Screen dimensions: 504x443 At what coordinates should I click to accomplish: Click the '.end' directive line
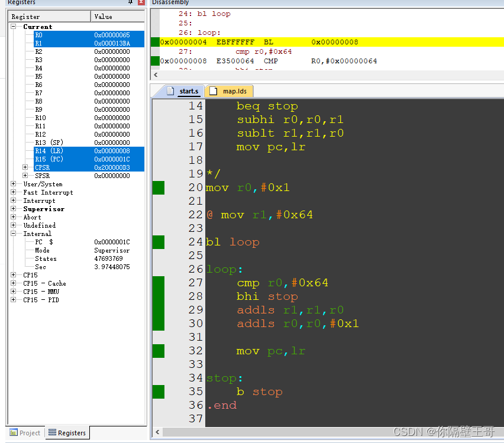[x=221, y=405]
